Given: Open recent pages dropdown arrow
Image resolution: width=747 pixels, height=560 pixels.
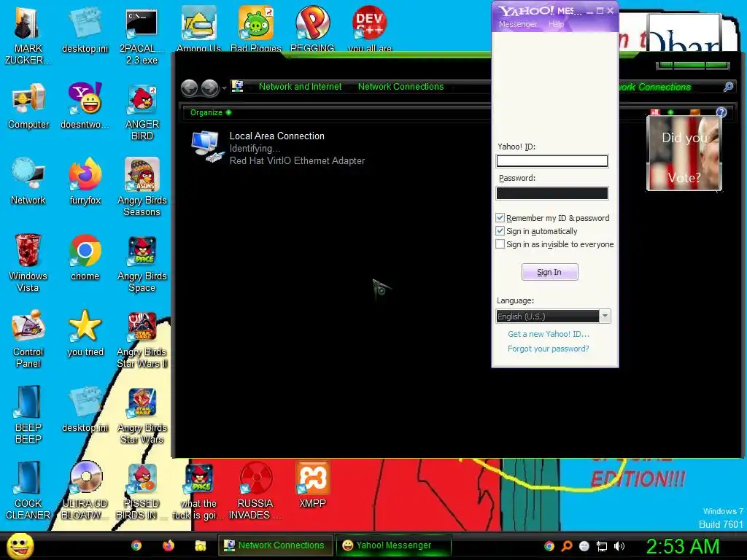Looking at the screenshot, I should point(225,88).
